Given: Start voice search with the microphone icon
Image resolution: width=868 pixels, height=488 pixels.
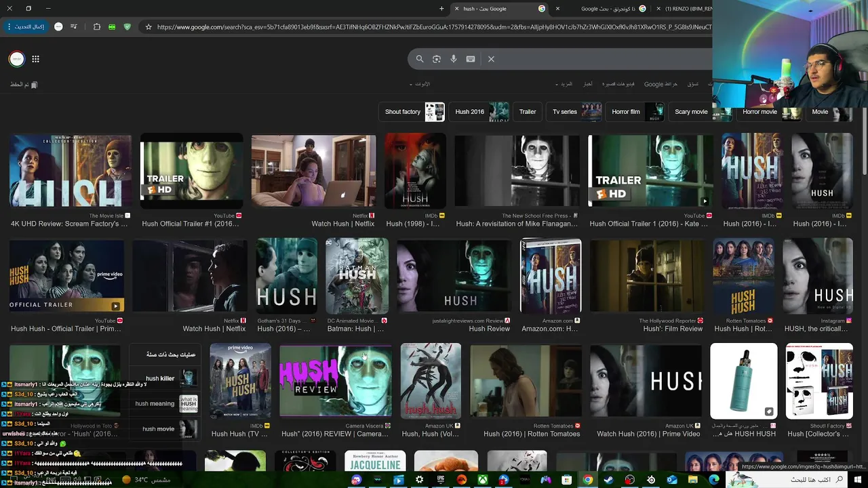Looking at the screenshot, I should (454, 59).
